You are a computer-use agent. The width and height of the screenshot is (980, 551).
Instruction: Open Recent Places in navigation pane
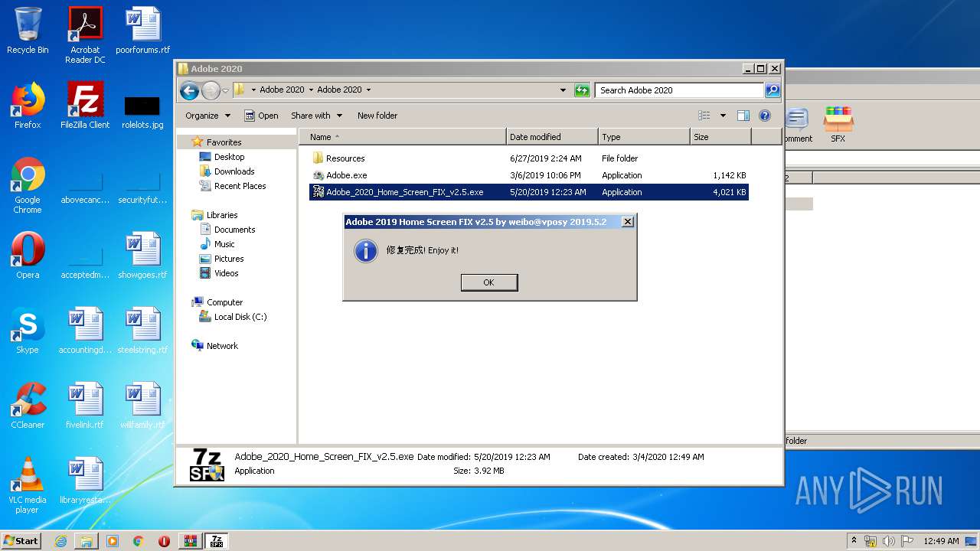pos(240,186)
